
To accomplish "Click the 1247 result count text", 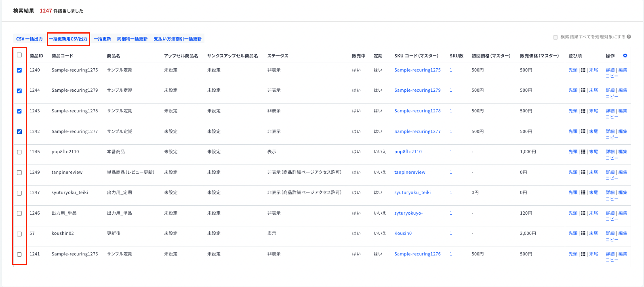I will pyautogui.click(x=46, y=11).
